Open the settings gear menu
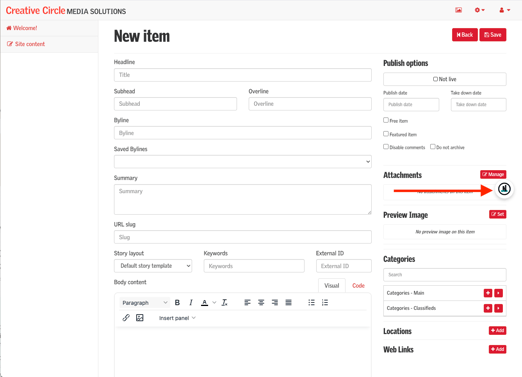522x377 pixels. [x=480, y=10]
